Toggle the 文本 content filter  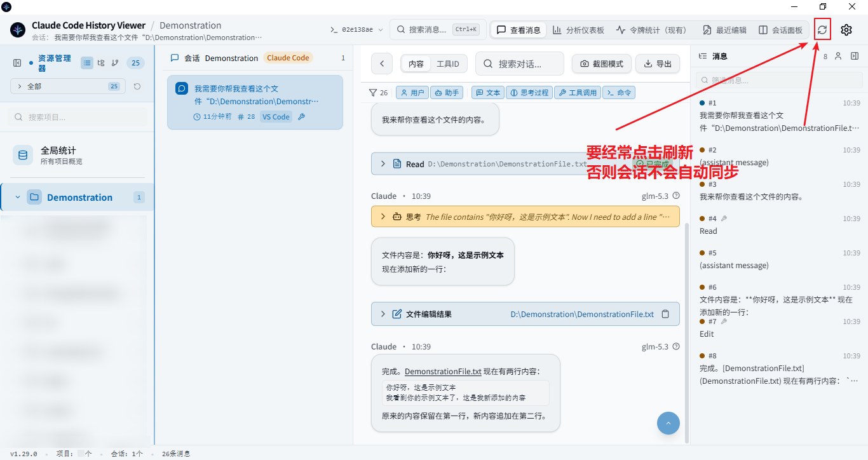tap(488, 93)
